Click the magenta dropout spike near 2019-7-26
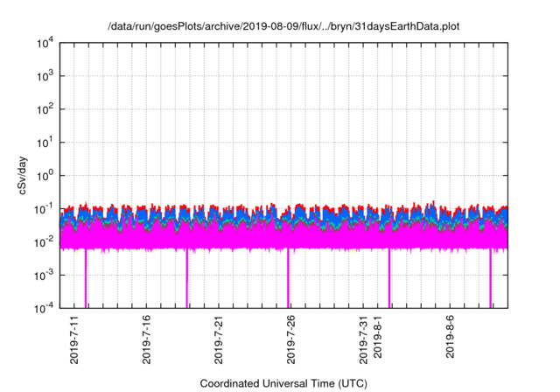This screenshot has height=392, width=560. (288, 278)
